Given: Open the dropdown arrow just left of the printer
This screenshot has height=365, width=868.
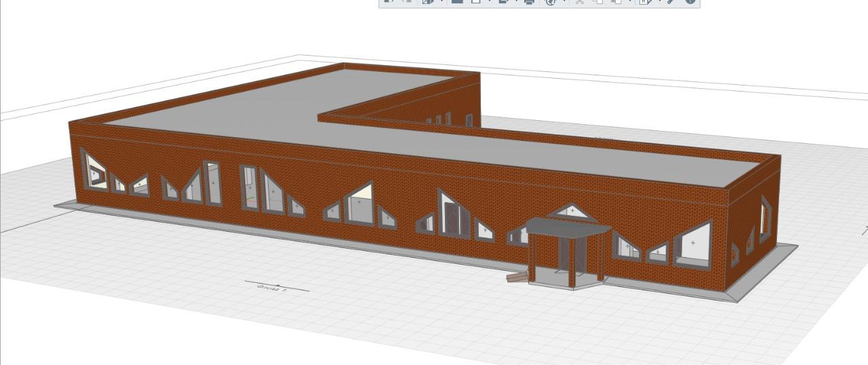Looking at the screenshot, I should [x=517, y=2].
